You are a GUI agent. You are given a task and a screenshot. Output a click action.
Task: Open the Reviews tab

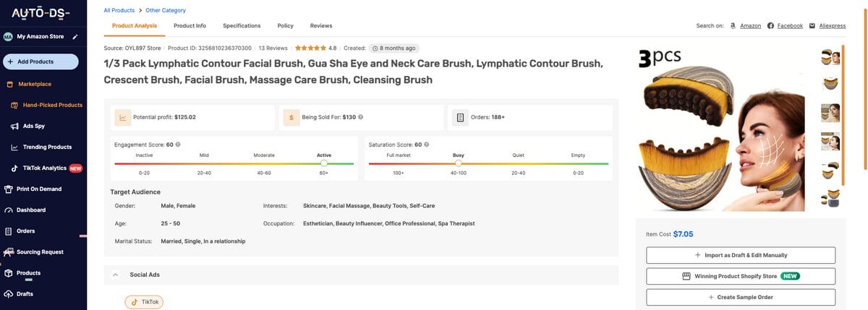pyautogui.click(x=321, y=26)
